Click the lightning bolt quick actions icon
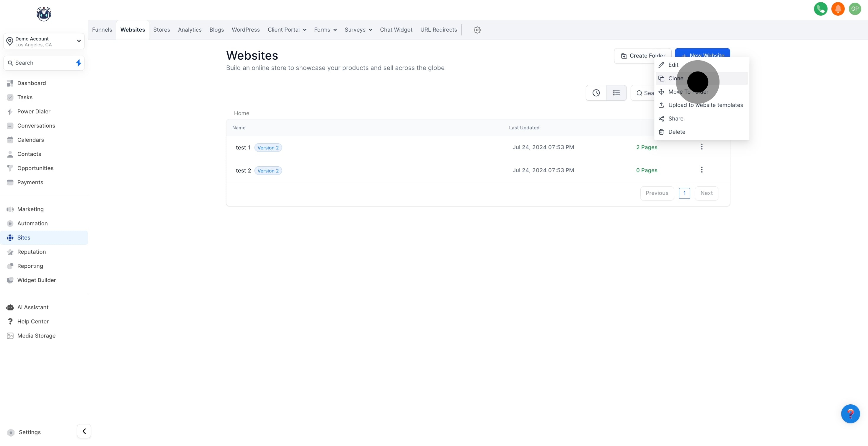The width and height of the screenshot is (868, 446). [78, 63]
